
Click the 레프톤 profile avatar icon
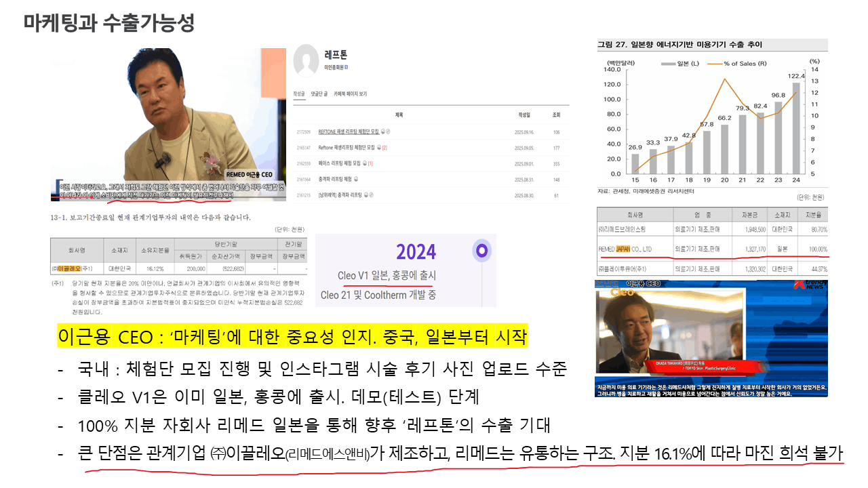(307, 60)
